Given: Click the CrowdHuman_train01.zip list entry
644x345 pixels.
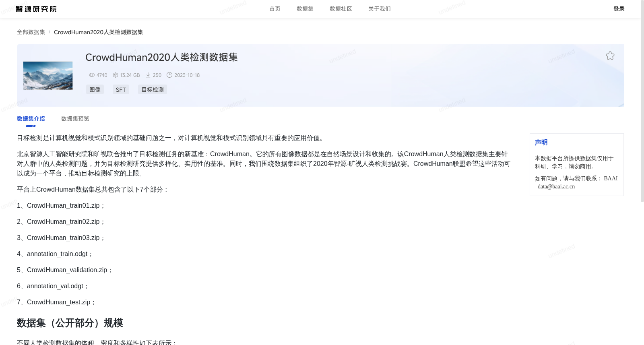Looking at the screenshot, I should click(61, 206).
